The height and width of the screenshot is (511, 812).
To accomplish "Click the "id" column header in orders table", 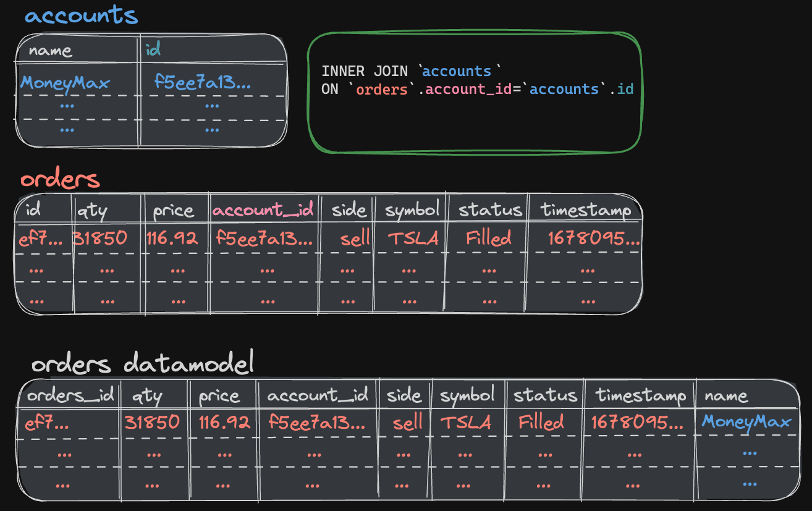I will pyautogui.click(x=33, y=210).
